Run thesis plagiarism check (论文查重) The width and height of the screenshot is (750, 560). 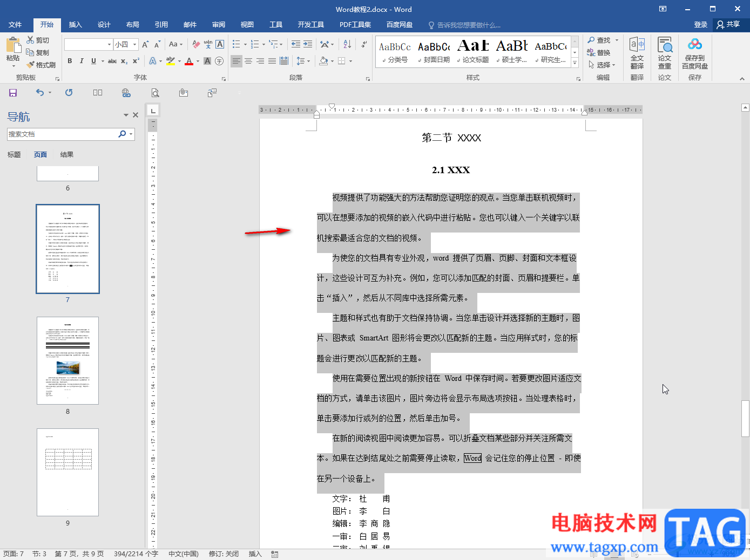[665, 53]
